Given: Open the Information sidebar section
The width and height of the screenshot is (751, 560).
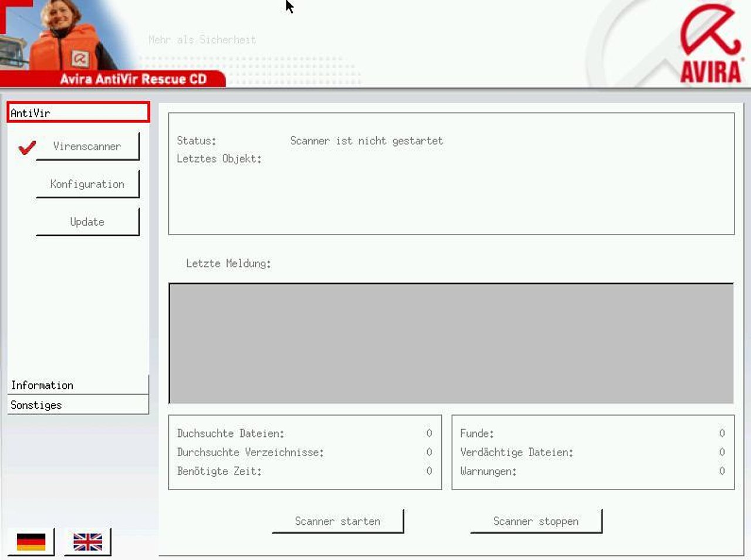Looking at the screenshot, I should point(78,385).
